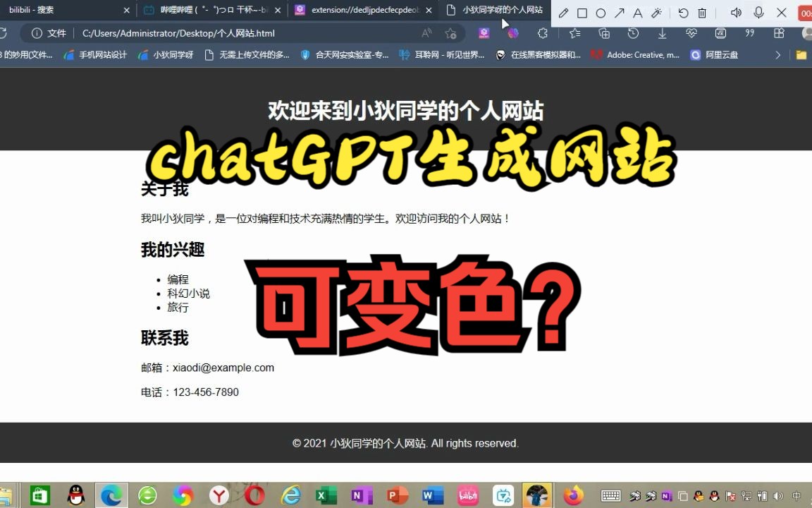Launch PowerPoint from the taskbar
812x508 pixels.
pyautogui.click(x=398, y=495)
